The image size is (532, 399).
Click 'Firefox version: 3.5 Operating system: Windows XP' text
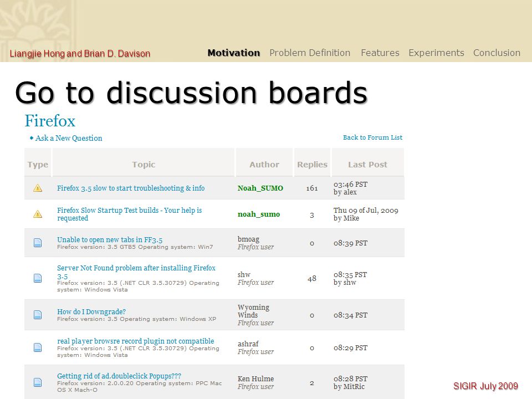click(x=136, y=319)
